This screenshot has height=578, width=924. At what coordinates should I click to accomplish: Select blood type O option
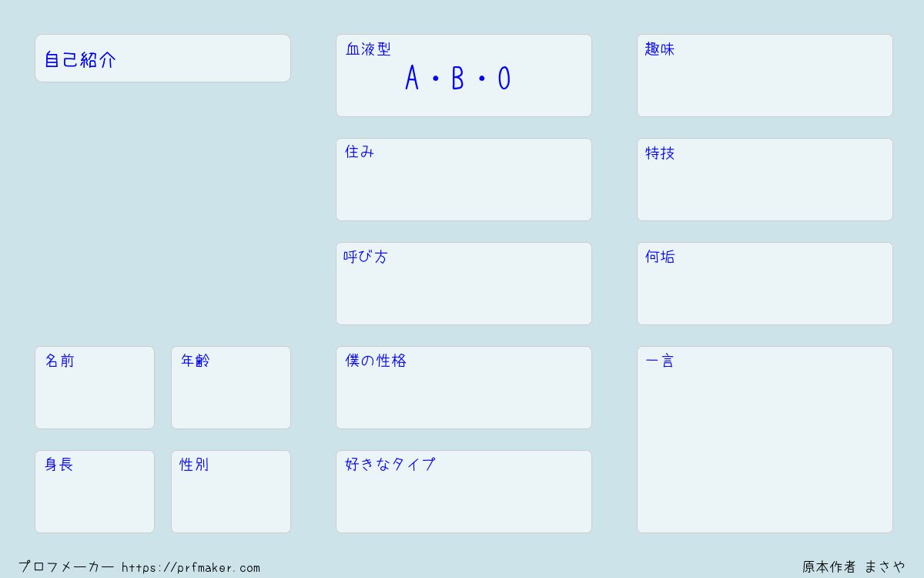pyautogui.click(x=504, y=79)
